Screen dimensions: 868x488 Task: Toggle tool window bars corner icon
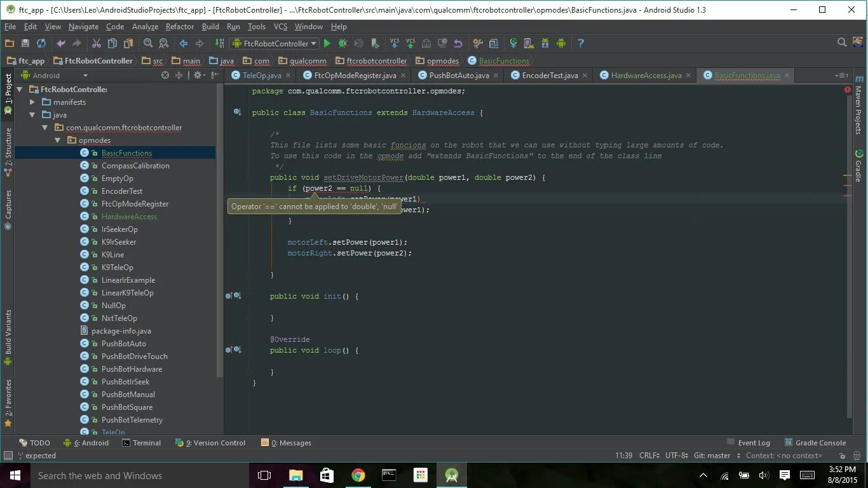click(x=8, y=456)
